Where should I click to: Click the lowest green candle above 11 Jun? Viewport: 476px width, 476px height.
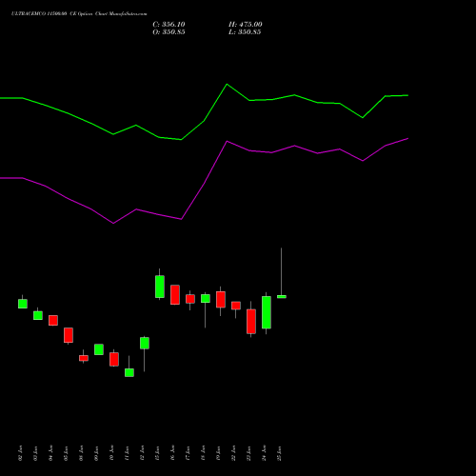point(129,372)
